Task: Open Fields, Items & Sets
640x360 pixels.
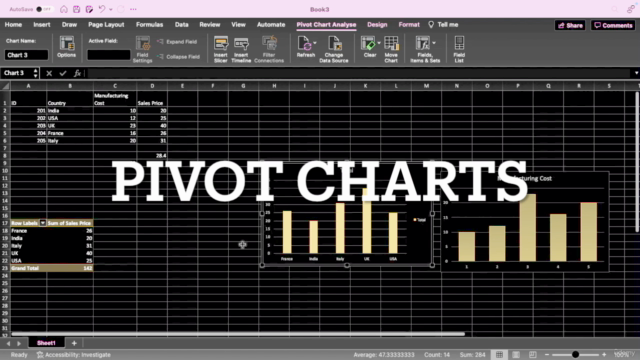Action: point(425,49)
